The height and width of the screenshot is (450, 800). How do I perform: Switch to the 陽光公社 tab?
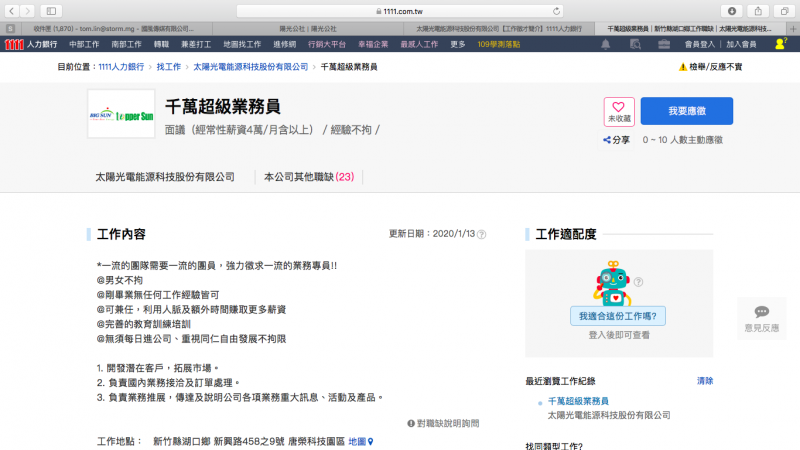(308, 29)
